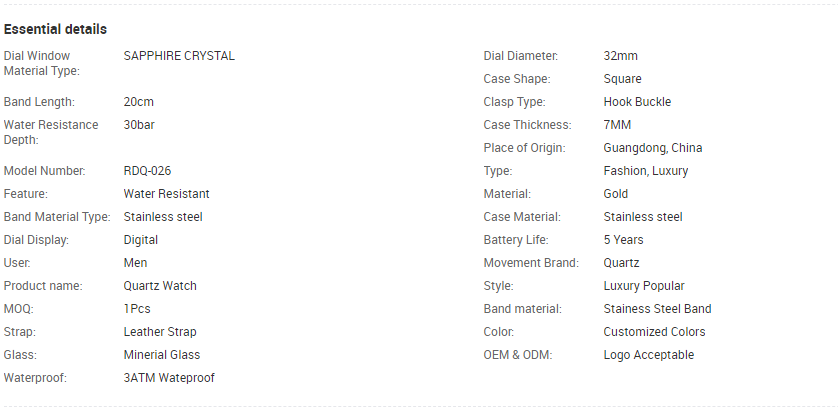Click the Fashion, Luxury type value
The width and height of the screenshot is (838, 410).
pyautogui.click(x=646, y=171)
